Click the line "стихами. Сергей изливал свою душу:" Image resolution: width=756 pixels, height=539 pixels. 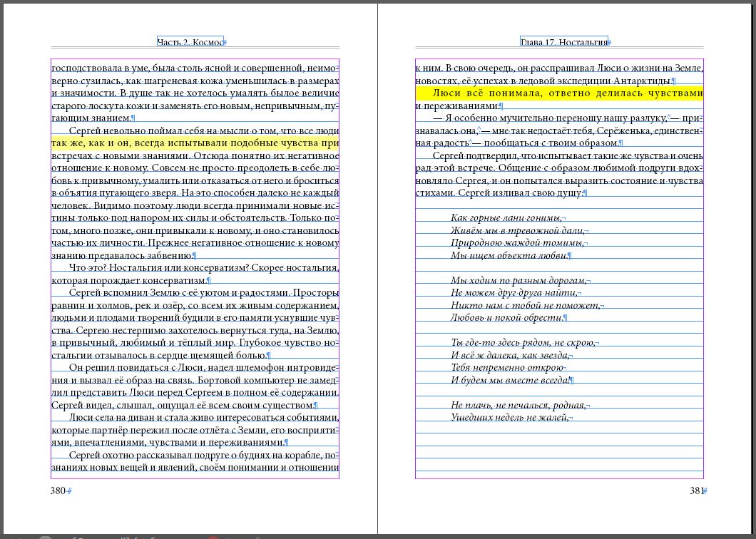tap(499, 192)
